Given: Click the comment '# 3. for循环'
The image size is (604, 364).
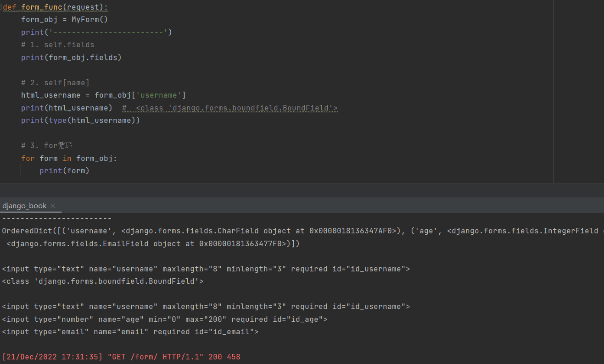Looking at the screenshot, I should 47,145.
